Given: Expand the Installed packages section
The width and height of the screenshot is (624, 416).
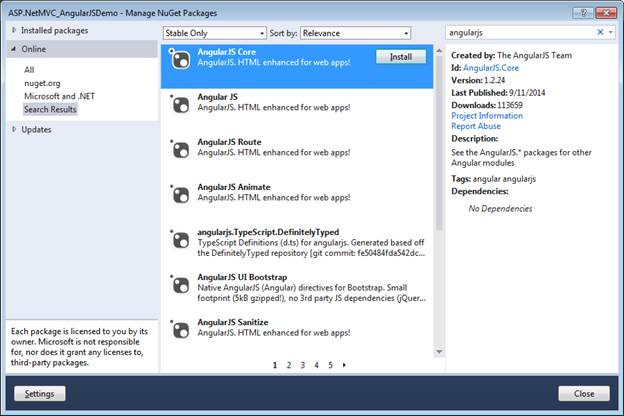Looking at the screenshot, I should (x=14, y=30).
